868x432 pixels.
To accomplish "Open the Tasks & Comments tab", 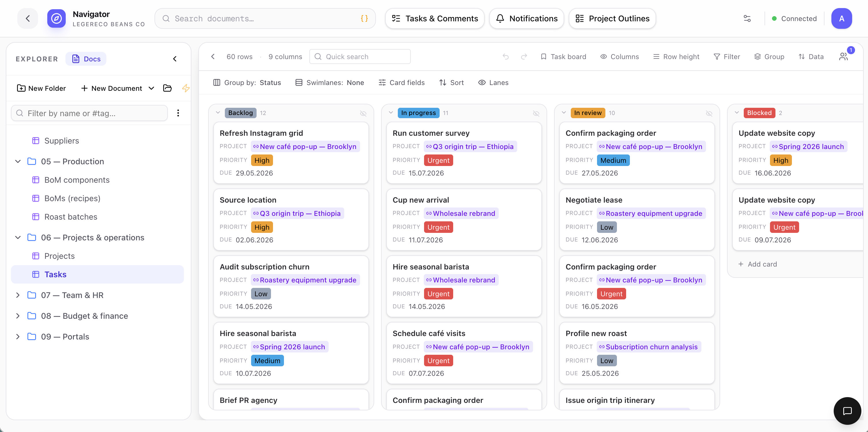I will (x=435, y=18).
